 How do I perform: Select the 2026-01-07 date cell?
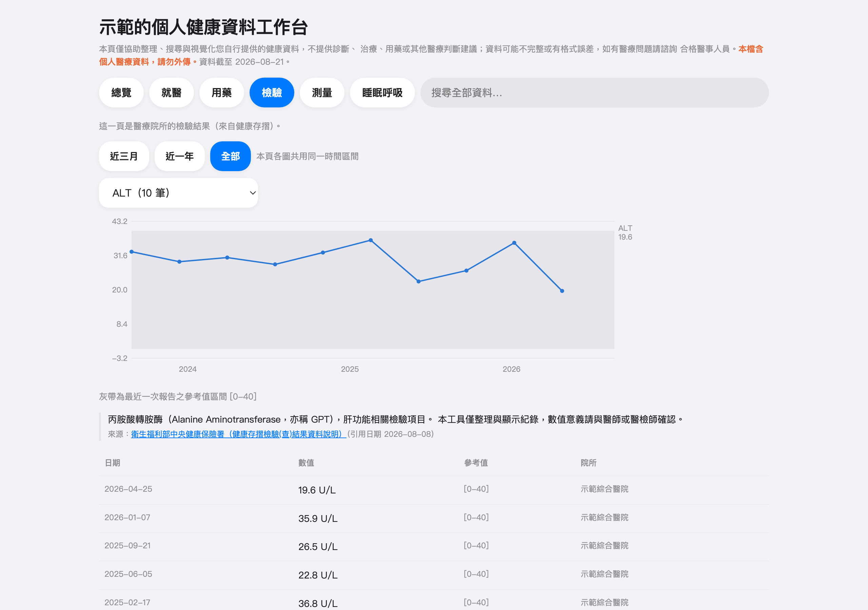click(127, 517)
